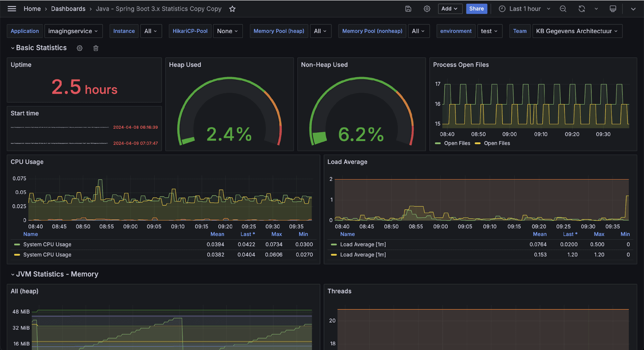Image resolution: width=644 pixels, height=350 pixels.
Task: Sort CPU Usage table by Mean column
Action: (x=217, y=234)
